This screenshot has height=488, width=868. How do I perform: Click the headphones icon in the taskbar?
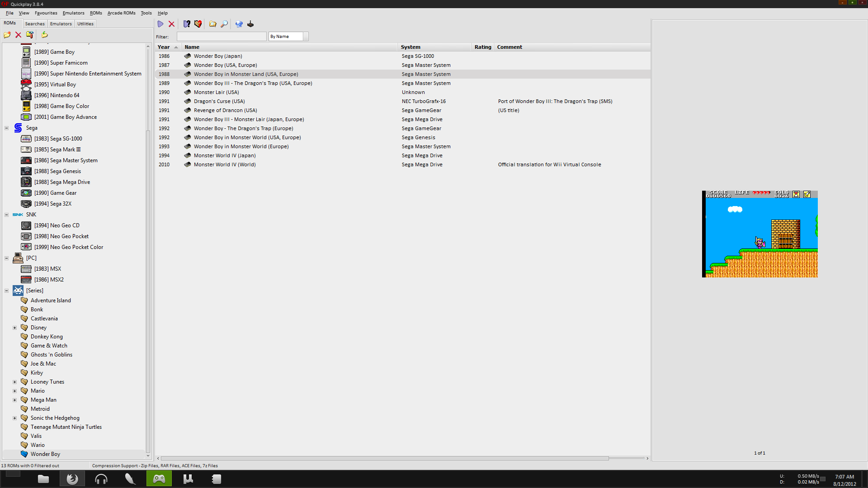click(x=101, y=479)
